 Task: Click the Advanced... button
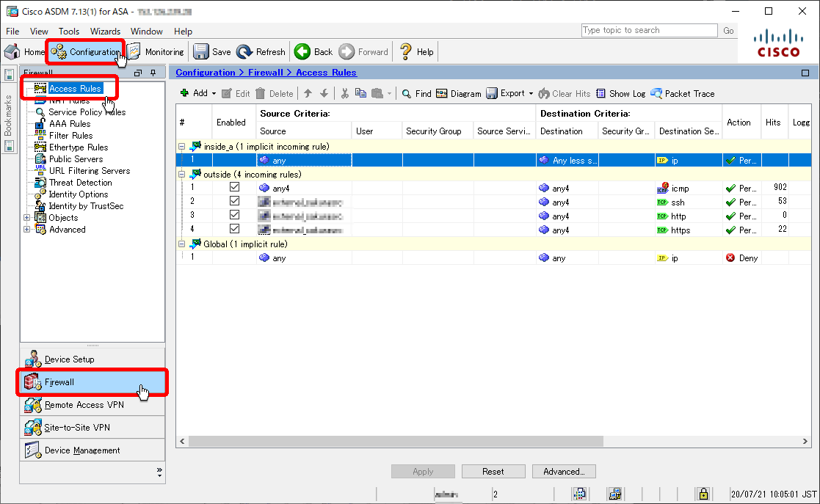tap(564, 472)
